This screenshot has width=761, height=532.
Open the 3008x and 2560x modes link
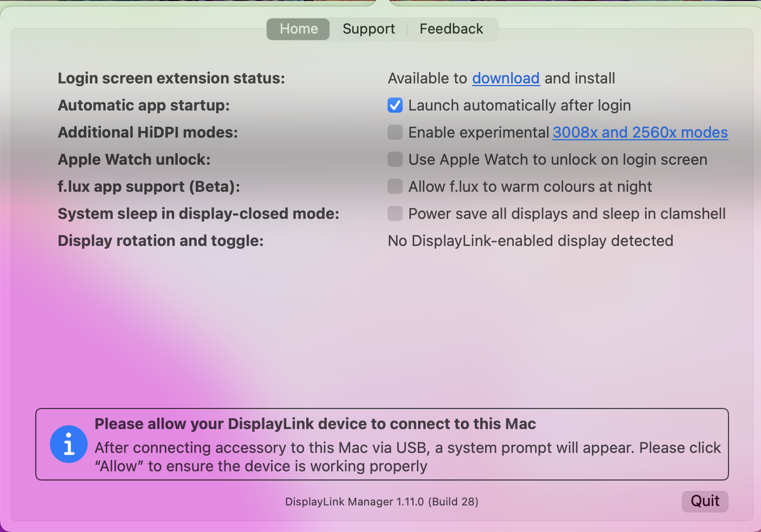tap(640, 133)
